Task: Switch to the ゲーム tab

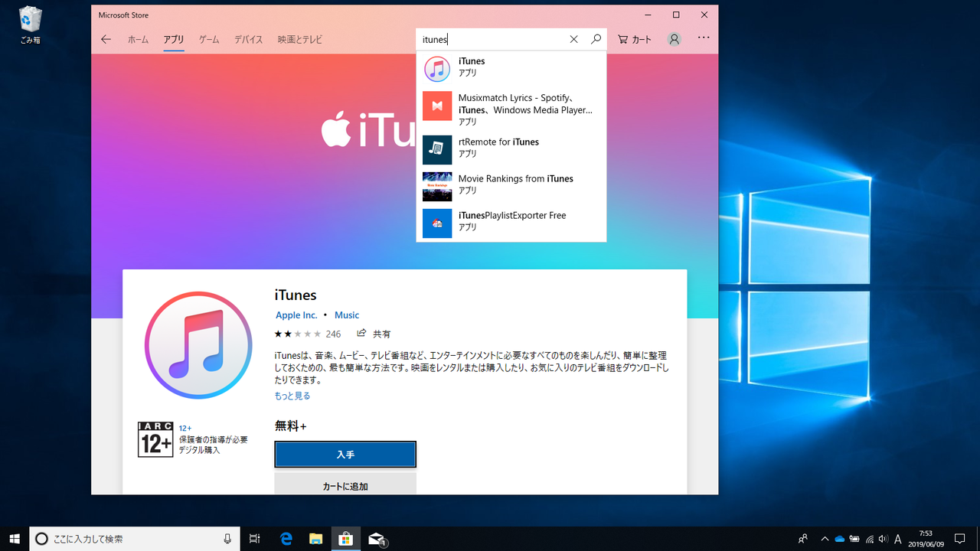Action: [x=209, y=39]
